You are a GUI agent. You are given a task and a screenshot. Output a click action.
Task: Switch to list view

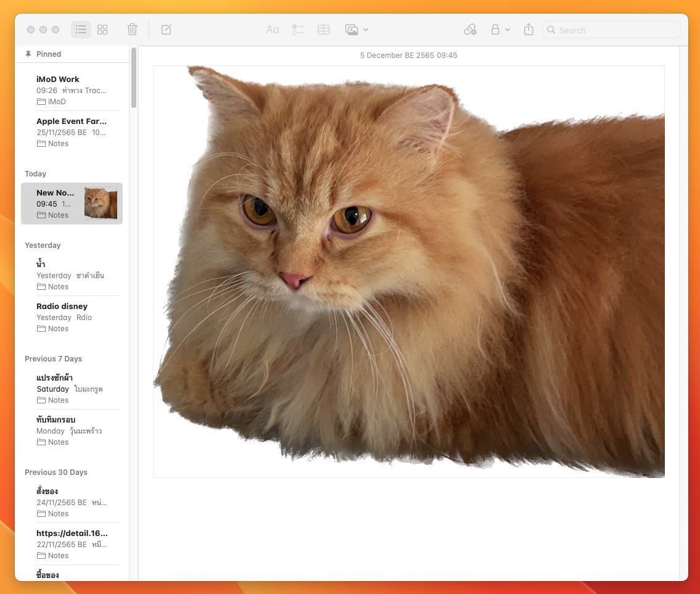pos(81,30)
